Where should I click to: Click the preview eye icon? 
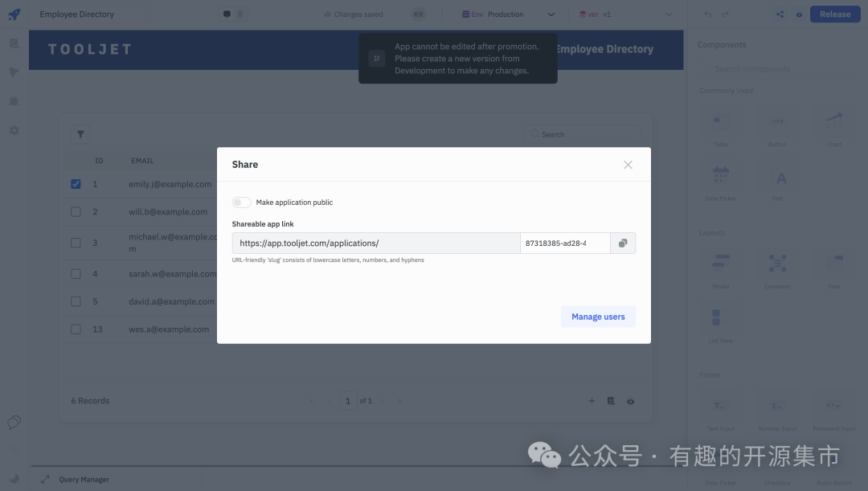799,14
